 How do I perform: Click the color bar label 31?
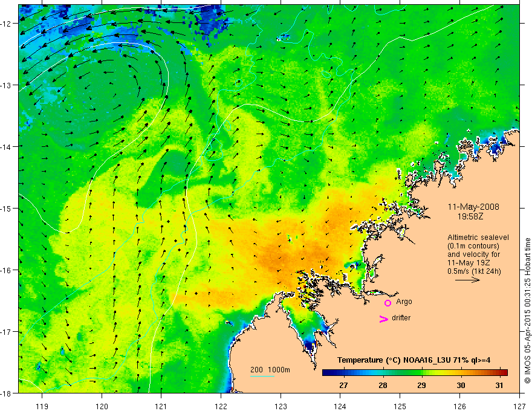499,385
